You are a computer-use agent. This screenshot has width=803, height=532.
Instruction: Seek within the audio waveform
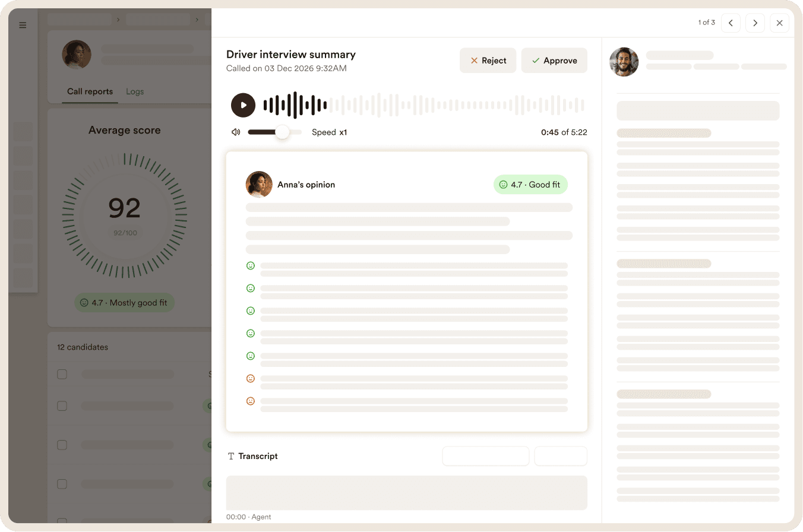[x=424, y=105]
